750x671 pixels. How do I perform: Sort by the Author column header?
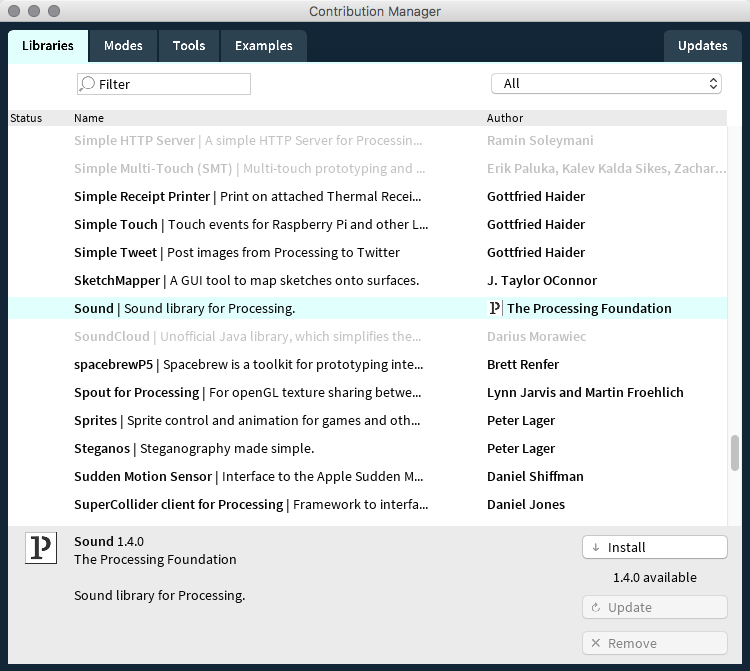pos(505,118)
